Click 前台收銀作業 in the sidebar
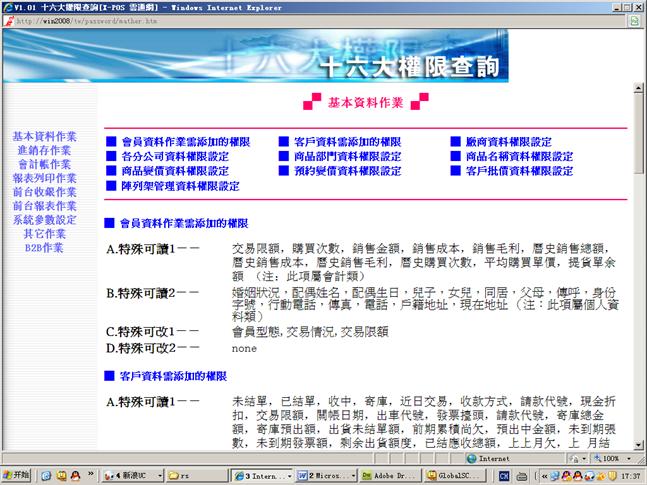Viewport: 647px width, 485px height. click(44, 192)
